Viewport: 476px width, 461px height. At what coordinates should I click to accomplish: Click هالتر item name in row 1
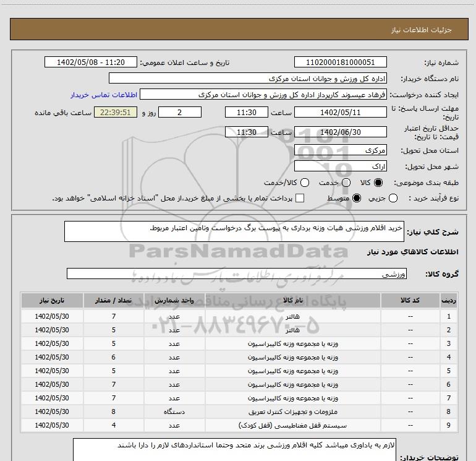coord(292,316)
